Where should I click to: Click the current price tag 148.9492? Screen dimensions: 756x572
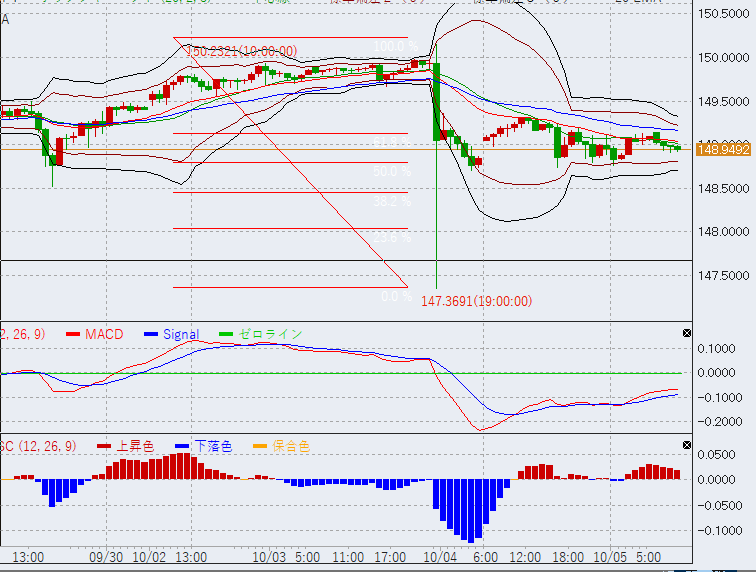coord(723,149)
